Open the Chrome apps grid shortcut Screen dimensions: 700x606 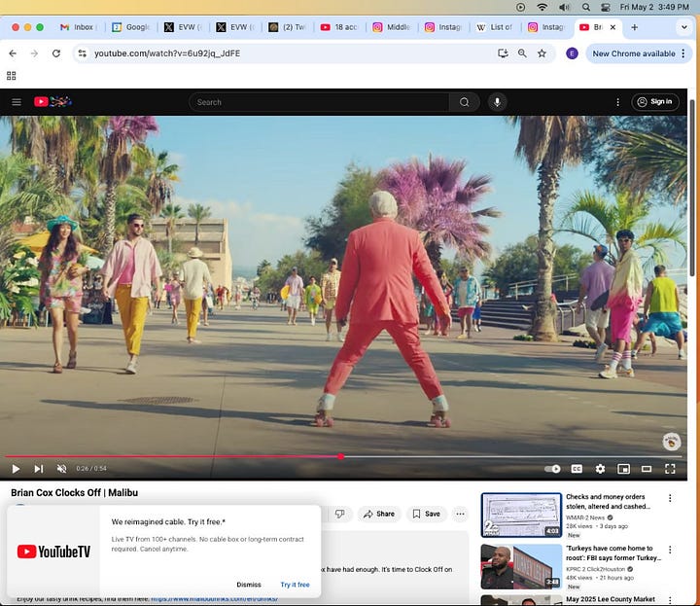(11, 76)
